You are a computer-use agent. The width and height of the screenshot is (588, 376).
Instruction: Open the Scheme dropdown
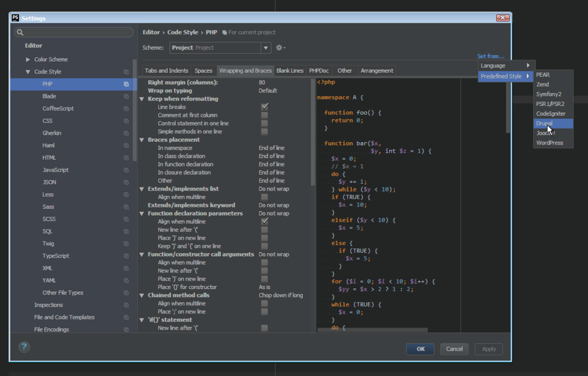265,48
